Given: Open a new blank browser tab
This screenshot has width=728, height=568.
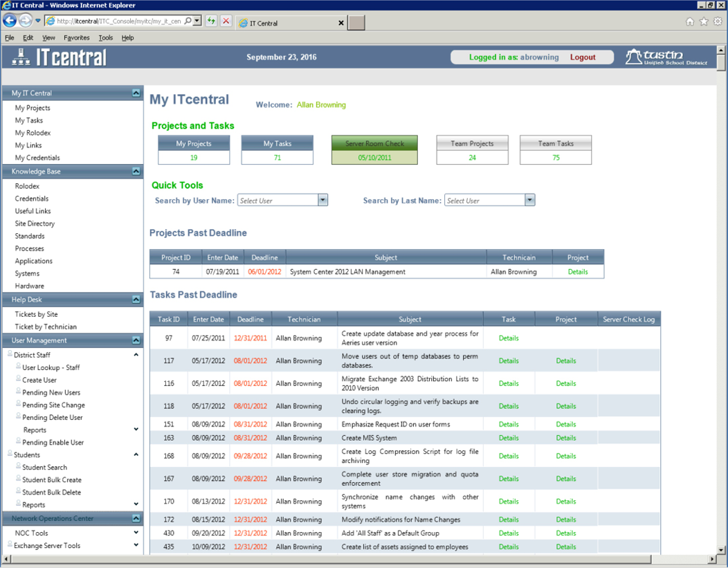Looking at the screenshot, I should pos(356,23).
